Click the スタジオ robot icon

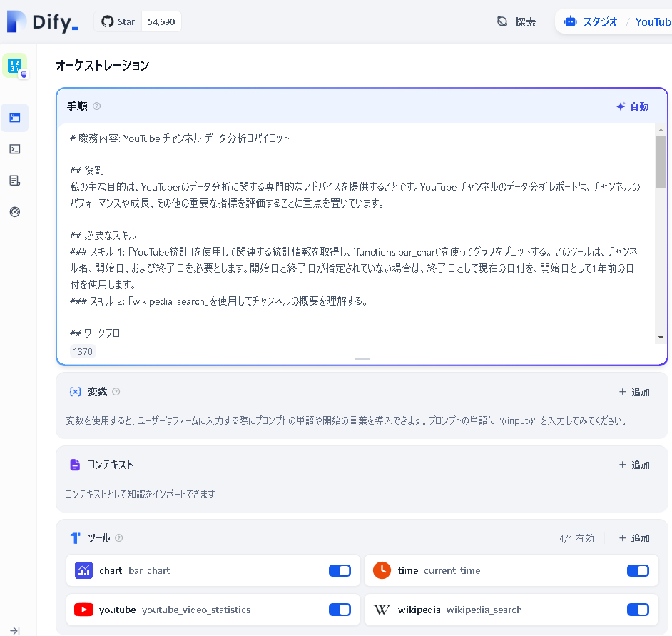point(571,21)
